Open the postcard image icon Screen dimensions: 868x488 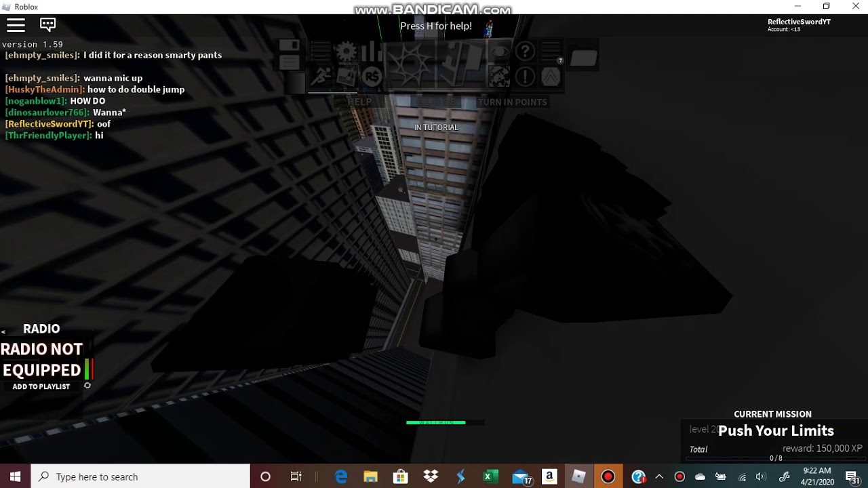coord(347,77)
